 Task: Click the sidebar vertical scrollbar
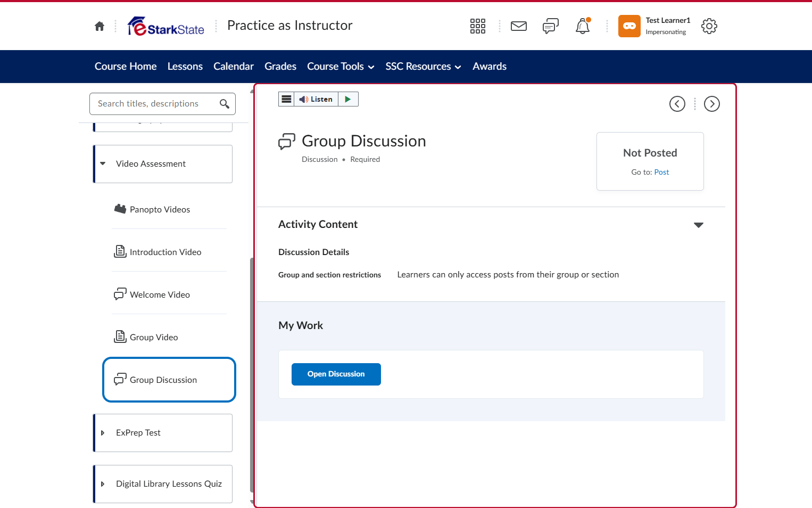[252, 375]
